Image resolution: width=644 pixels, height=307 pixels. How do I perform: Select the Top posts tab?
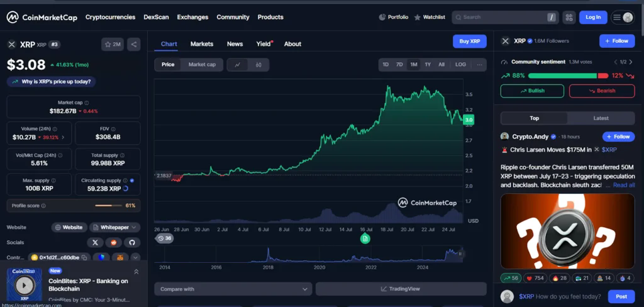[x=534, y=118]
